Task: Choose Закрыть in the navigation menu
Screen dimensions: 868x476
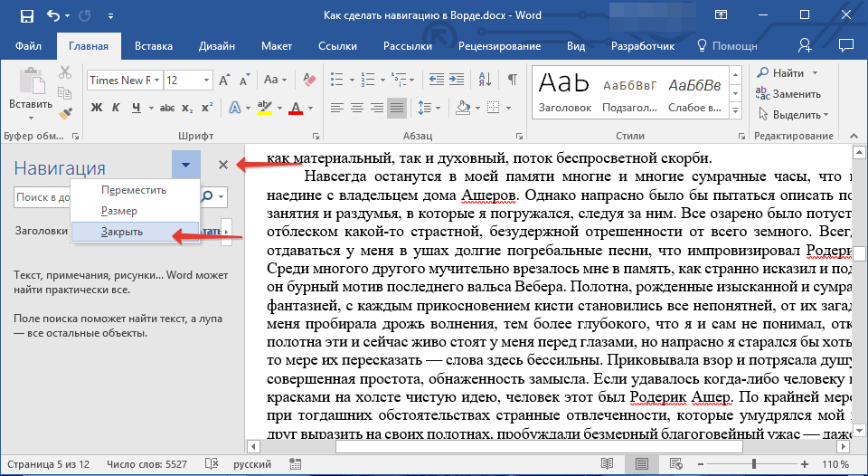Action: click(135, 233)
